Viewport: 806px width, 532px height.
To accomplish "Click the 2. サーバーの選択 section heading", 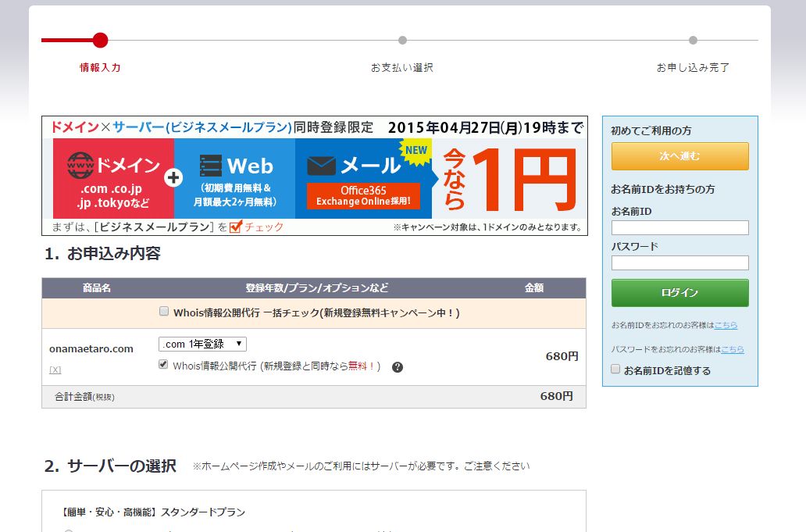I will coord(110,466).
